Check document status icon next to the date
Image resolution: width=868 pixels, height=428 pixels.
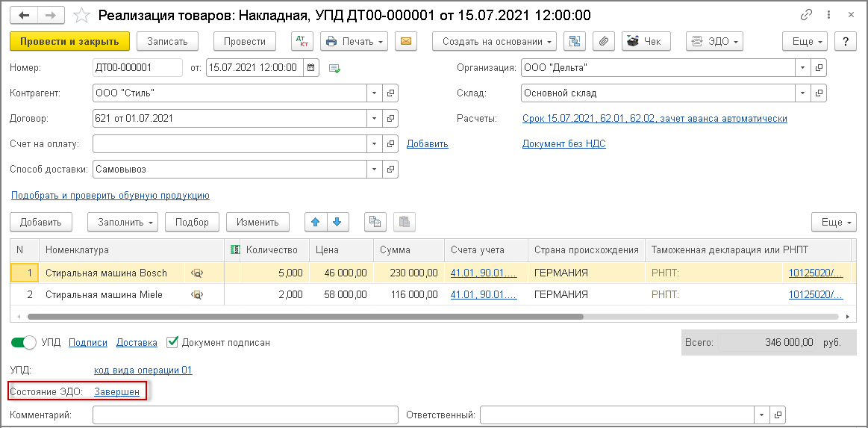(x=334, y=68)
